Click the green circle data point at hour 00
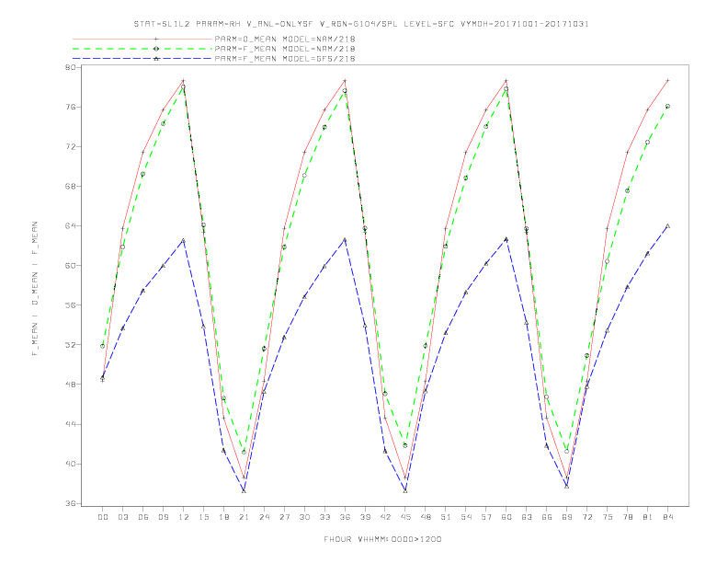Viewport: 728px width, 563px height. 103,346
